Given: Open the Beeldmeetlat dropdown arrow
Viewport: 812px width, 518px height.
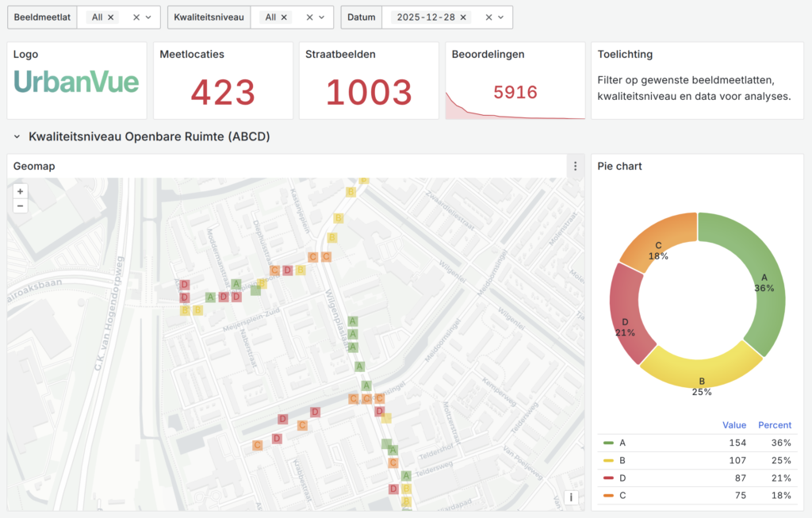Looking at the screenshot, I should 148,17.
